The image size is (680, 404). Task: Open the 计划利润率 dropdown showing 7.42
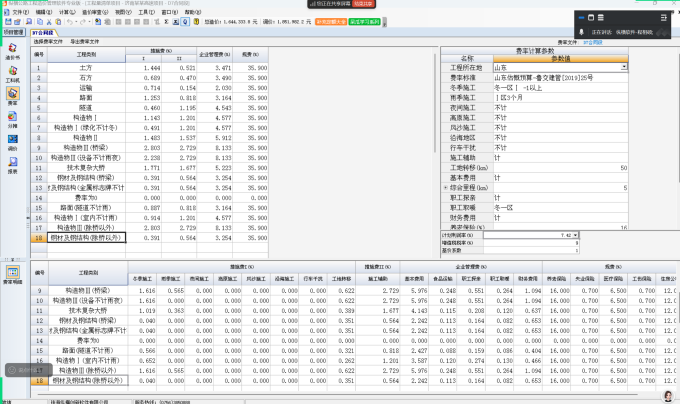[575, 235]
